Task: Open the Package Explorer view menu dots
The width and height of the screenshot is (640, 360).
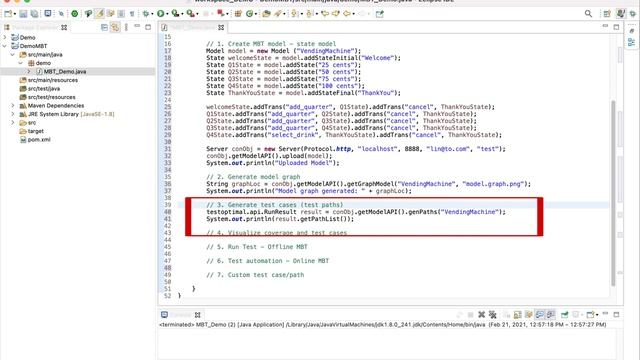Action: [x=126, y=27]
